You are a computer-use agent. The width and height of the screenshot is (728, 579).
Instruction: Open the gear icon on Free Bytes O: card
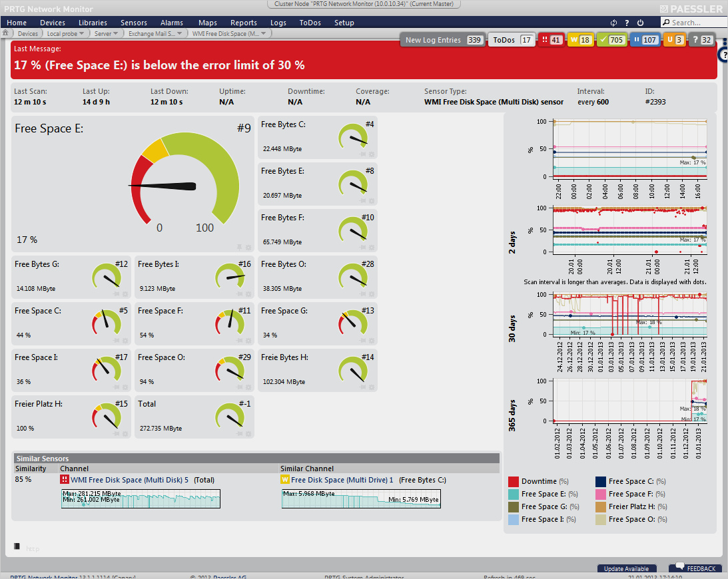tap(372, 293)
